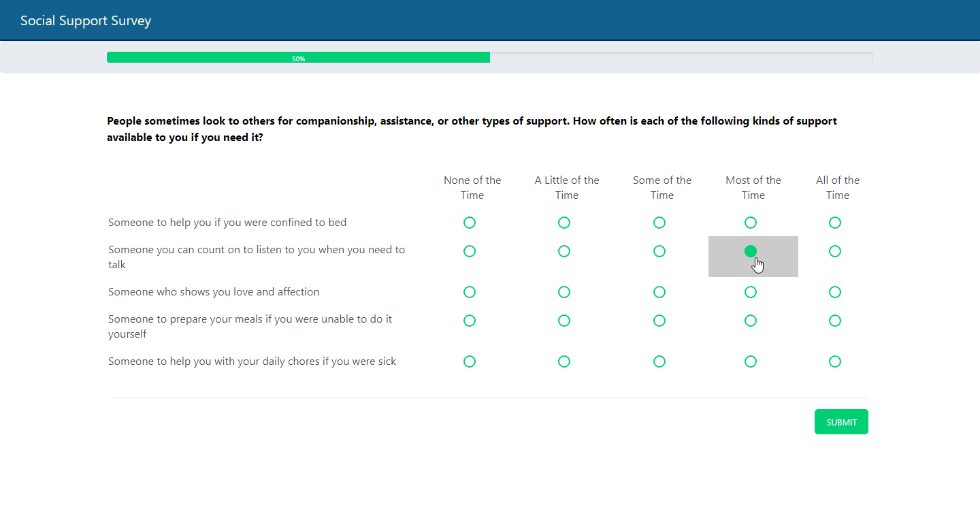The height and width of the screenshot is (516, 980).
Task: Choose 'Most of the Time' for love and affection
Action: pyautogui.click(x=750, y=292)
